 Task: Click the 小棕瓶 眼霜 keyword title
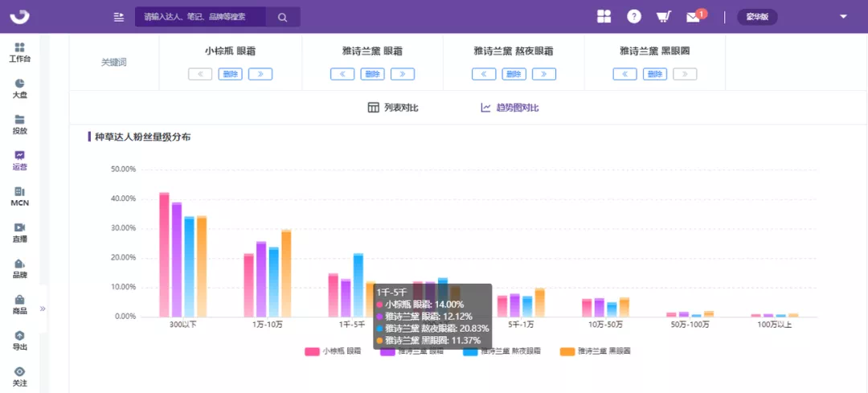(x=231, y=51)
